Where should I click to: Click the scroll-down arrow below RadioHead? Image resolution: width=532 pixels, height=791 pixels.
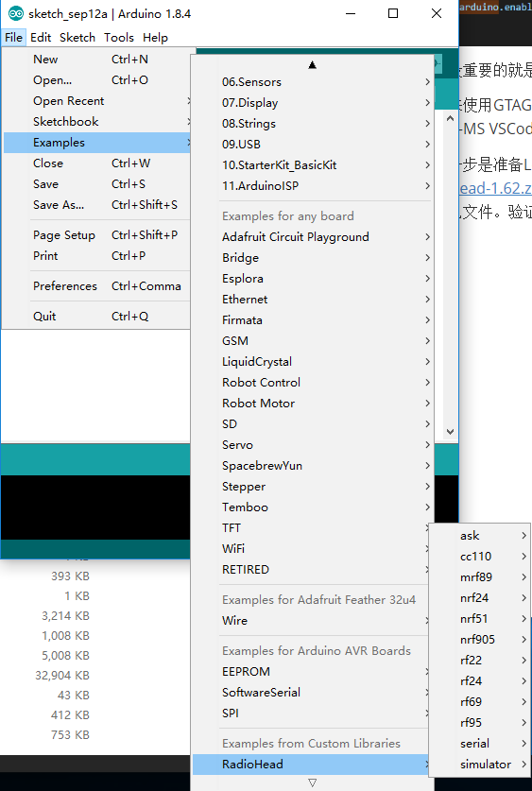312,782
